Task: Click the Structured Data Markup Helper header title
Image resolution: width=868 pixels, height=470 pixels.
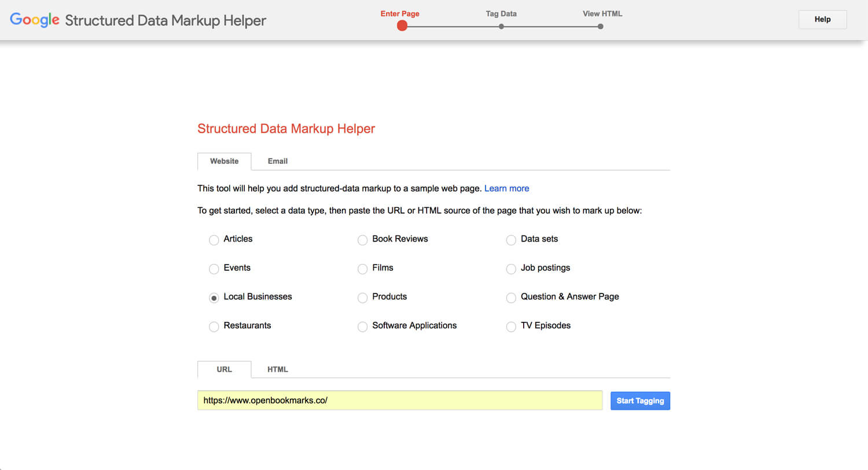Action: (165, 20)
